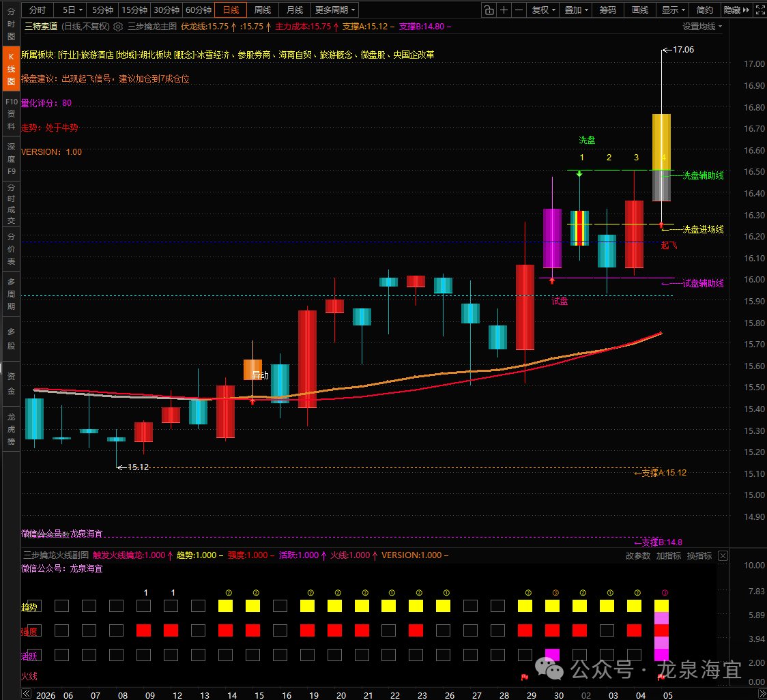Click the lock icon in top toolbar
The image size is (767, 700).
coord(489,10)
